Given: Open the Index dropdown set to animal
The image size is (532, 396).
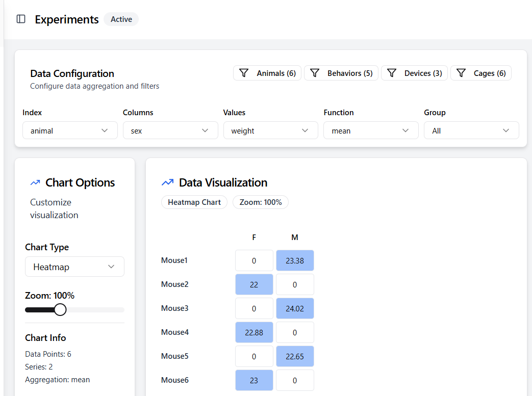Looking at the screenshot, I should (x=70, y=130).
